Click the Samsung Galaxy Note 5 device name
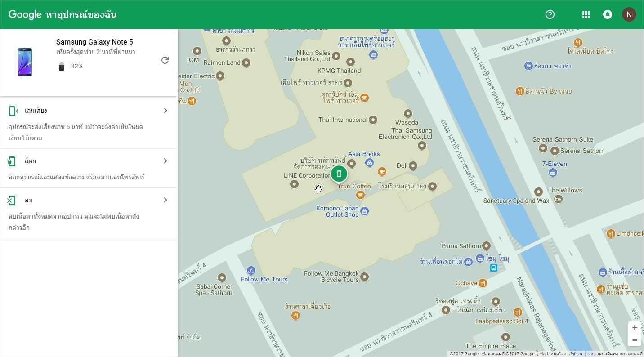The image size is (644, 357). 94,42
